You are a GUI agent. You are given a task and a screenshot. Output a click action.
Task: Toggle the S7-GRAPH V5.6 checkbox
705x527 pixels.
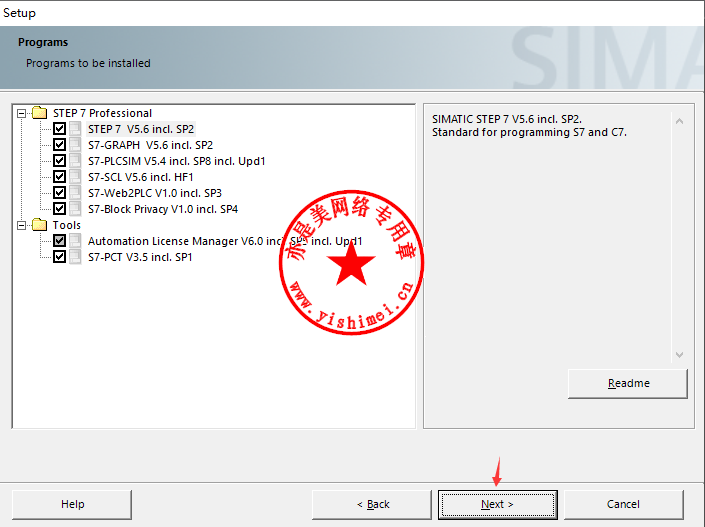[60, 145]
